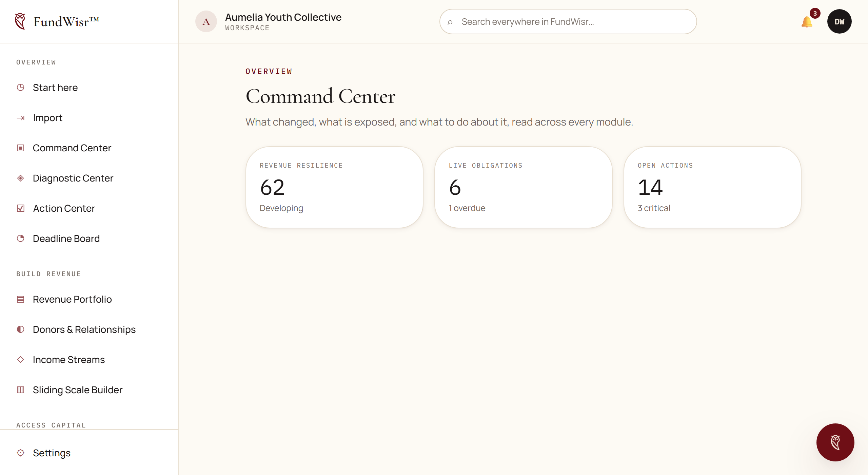This screenshot has height=475, width=868.
Task: Click the Revenue Portfolio list icon
Action: 21,299
